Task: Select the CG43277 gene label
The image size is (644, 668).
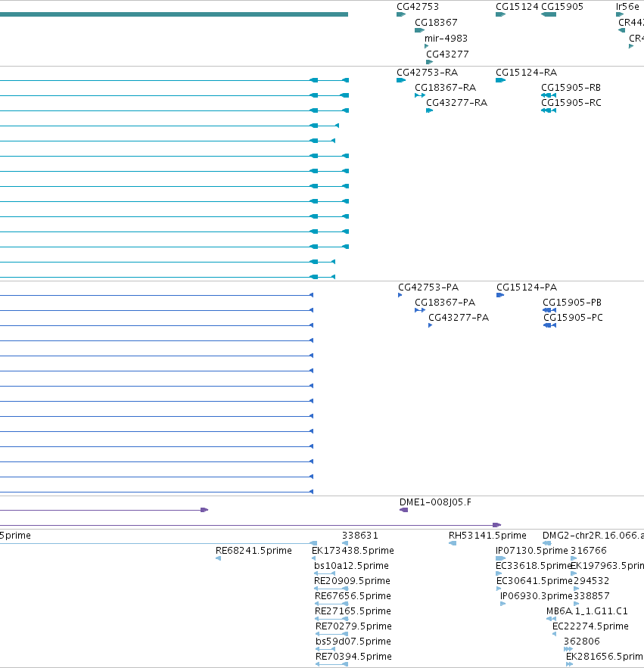Action: (x=447, y=54)
